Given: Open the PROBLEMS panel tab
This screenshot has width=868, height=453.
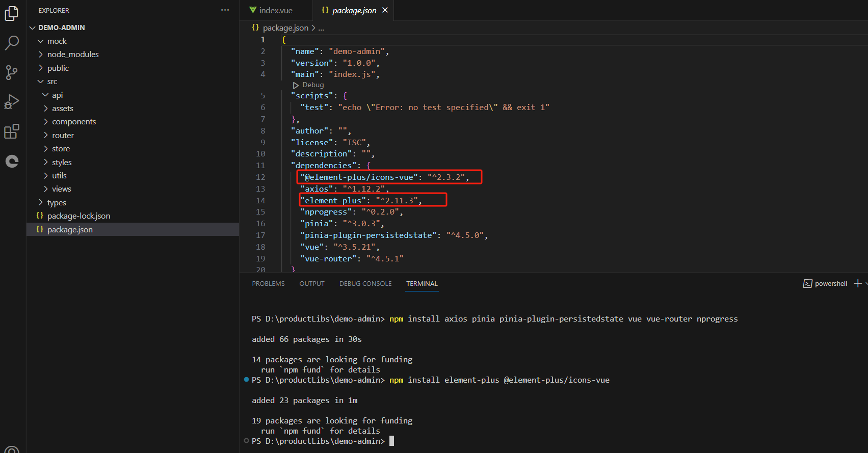Looking at the screenshot, I should click(x=268, y=283).
